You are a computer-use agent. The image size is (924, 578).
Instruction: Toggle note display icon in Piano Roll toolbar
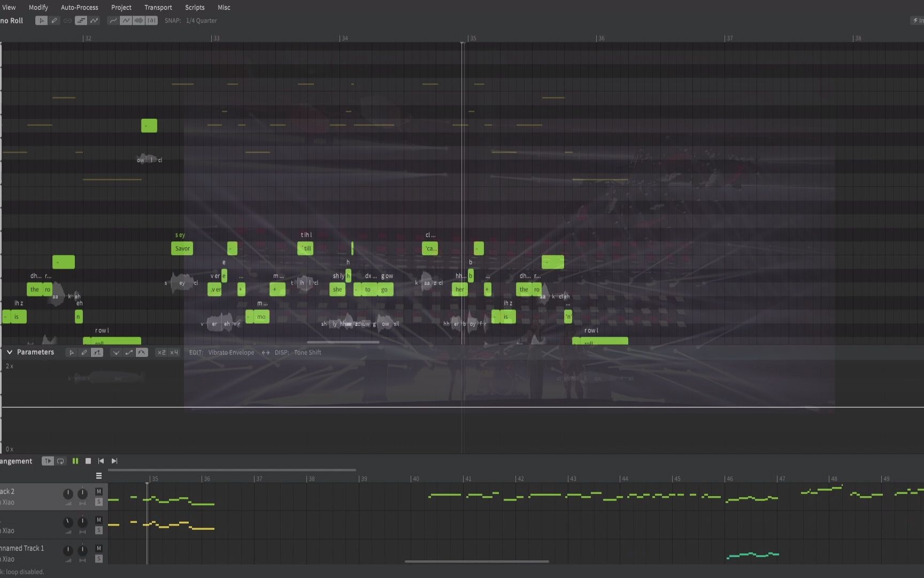(x=81, y=20)
